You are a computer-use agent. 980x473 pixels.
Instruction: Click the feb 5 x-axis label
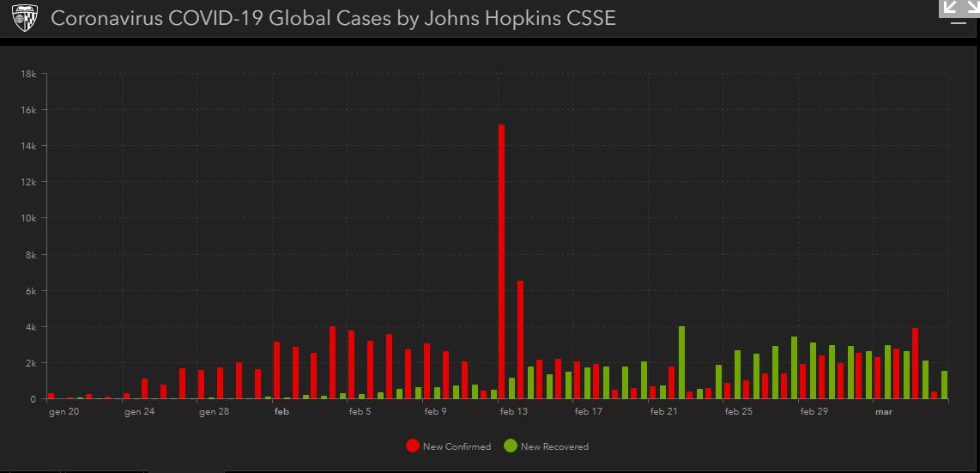coord(360,412)
